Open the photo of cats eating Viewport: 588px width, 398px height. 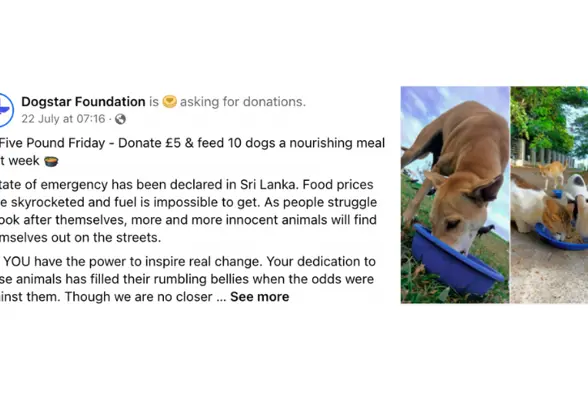(x=549, y=195)
